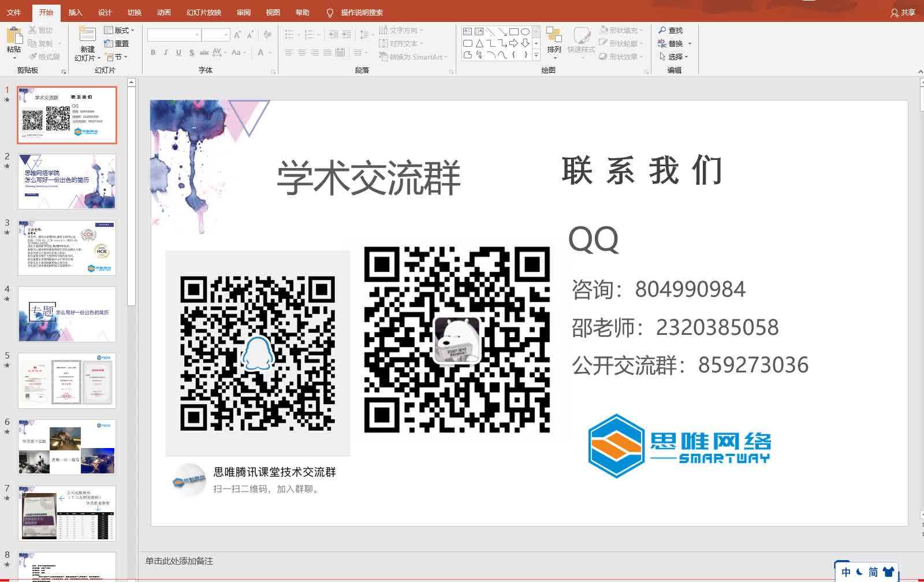Click the decrease font size icon

coord(250,35)
